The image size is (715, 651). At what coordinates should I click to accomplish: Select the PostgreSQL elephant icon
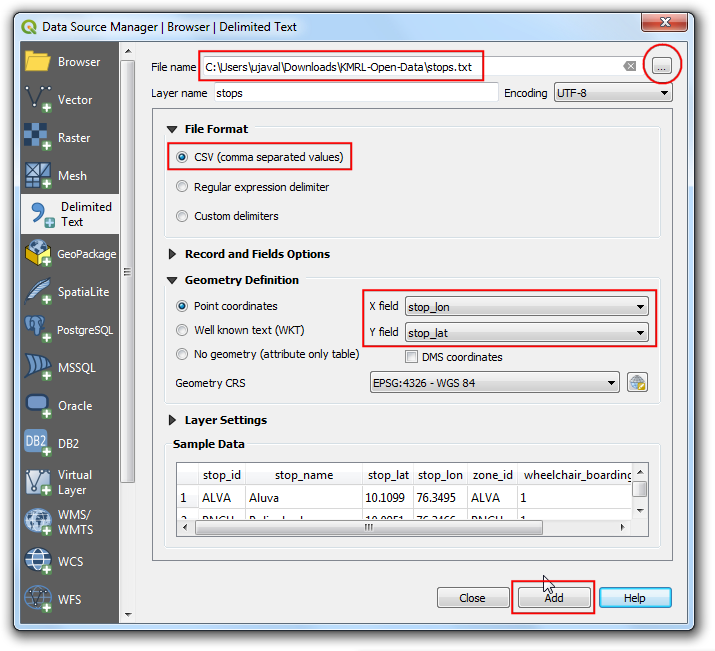click(38, 330)
